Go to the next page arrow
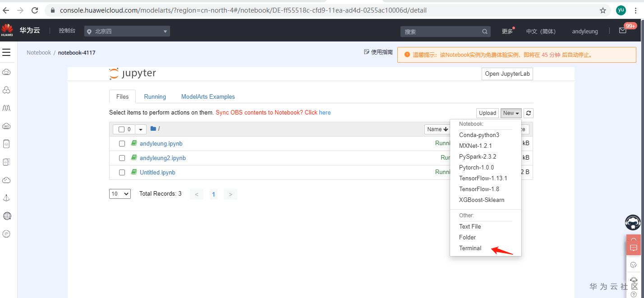 (230, 194)
